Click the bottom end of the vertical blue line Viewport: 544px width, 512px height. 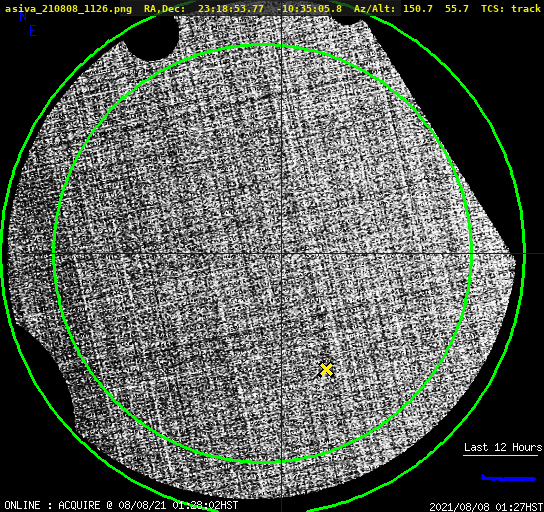pyautogui.click(x=281, y=509)
